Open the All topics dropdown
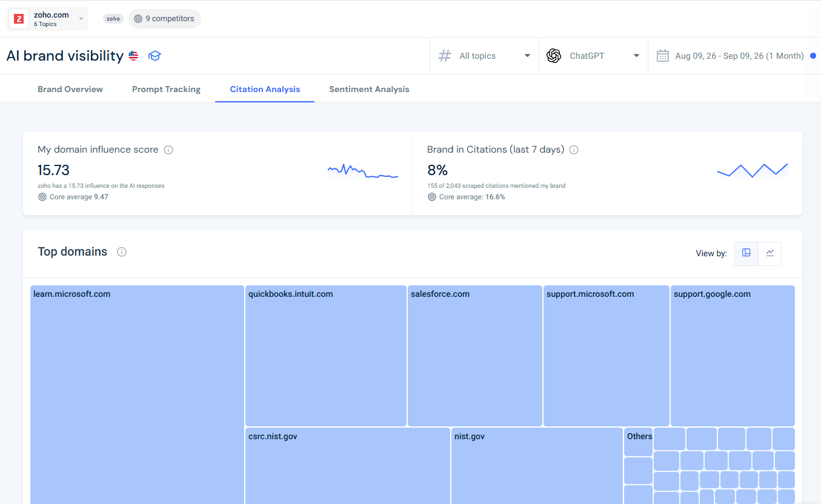This screenshot has height=504, width=821. tap(484, 56)
